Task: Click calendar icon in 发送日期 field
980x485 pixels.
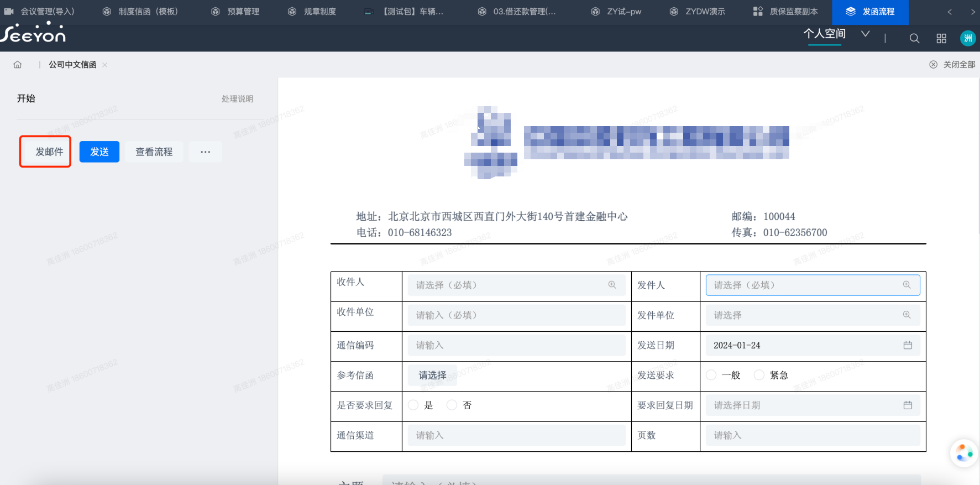Action: pos(907,345)
